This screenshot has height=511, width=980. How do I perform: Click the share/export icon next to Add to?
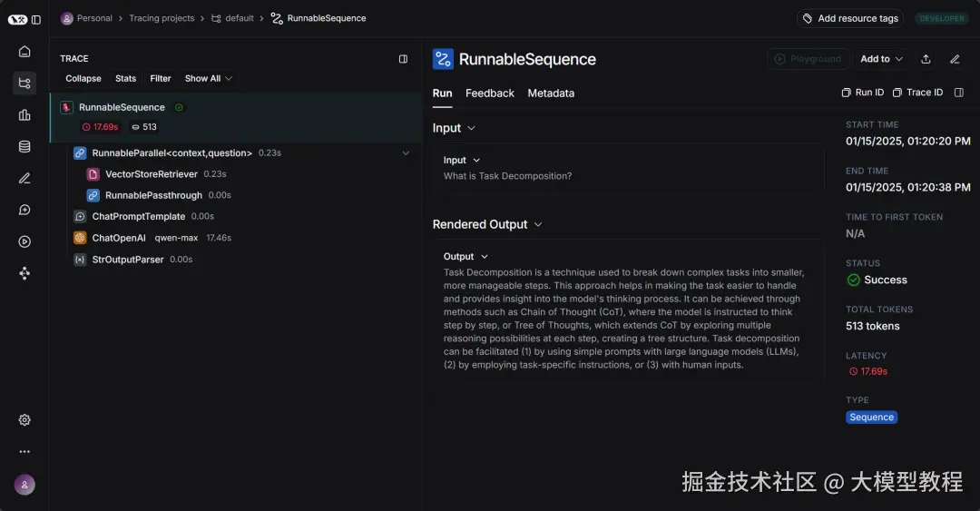[926, 59]
